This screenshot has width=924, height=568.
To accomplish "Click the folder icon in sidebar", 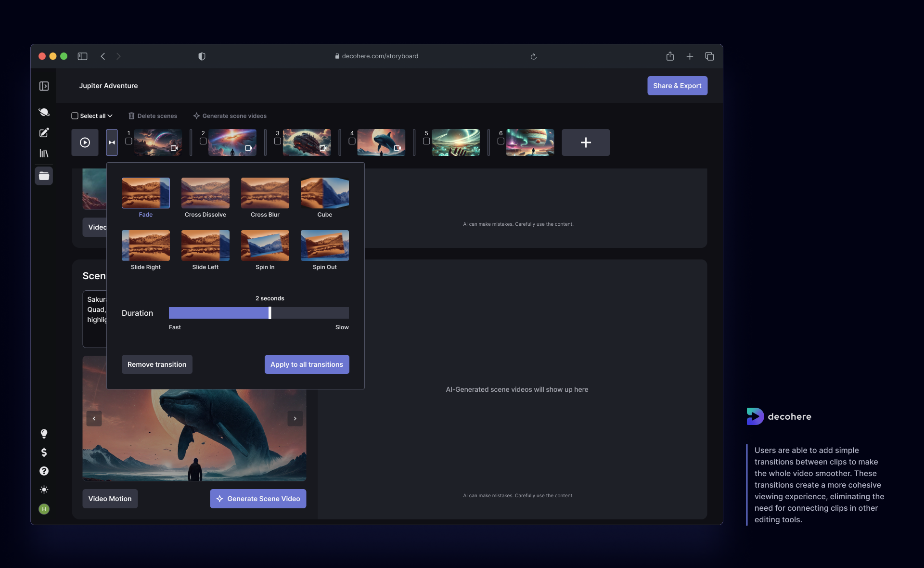I will click(x=44, y=176).
